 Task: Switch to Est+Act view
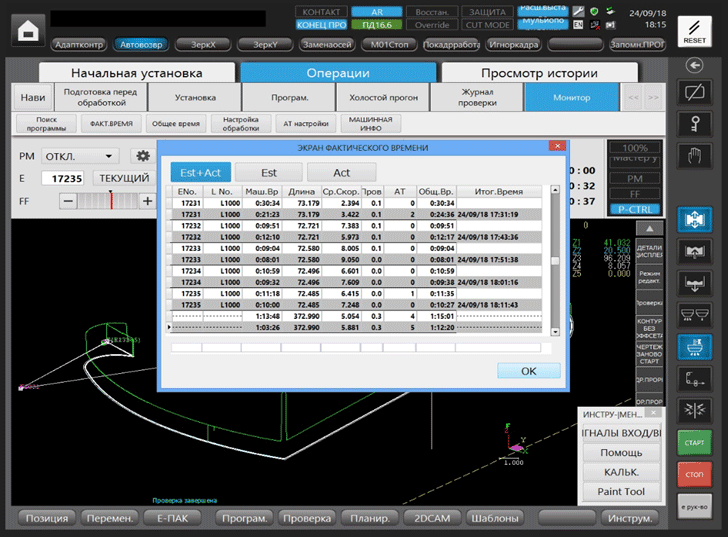coord(201,173)
